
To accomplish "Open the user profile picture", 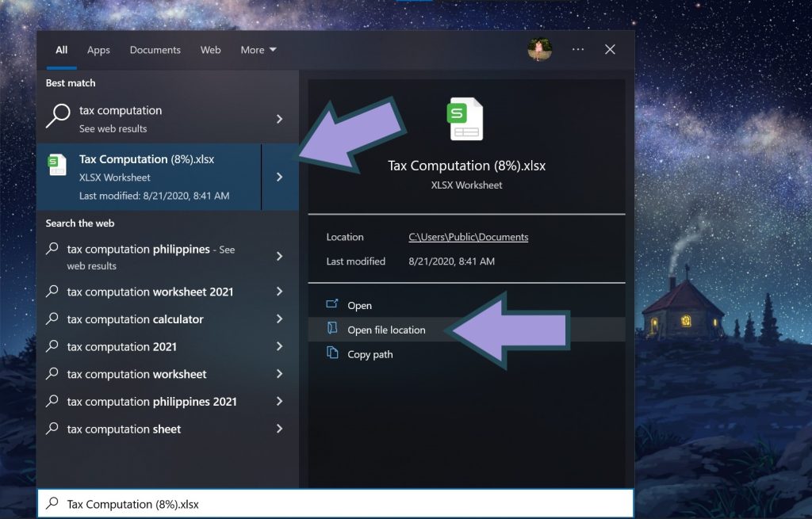I will pyautogui.click(x=540, y=49).
